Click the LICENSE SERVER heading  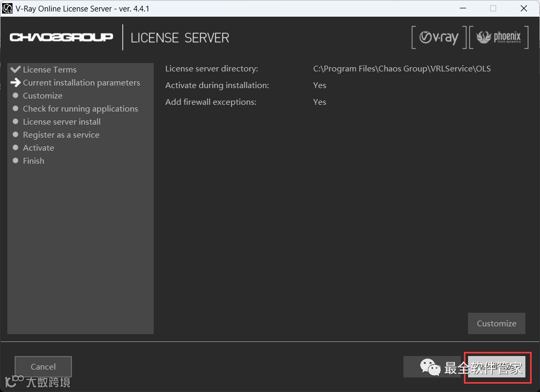[x=180, y=38]
